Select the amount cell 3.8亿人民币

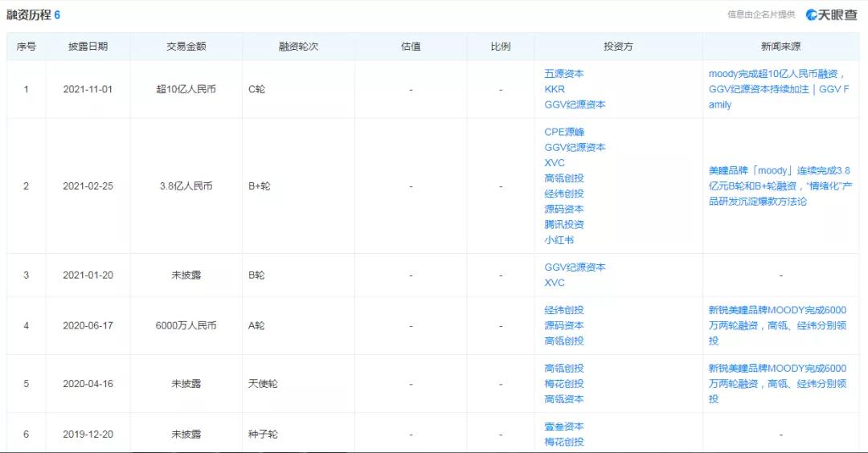pos(186,186)
